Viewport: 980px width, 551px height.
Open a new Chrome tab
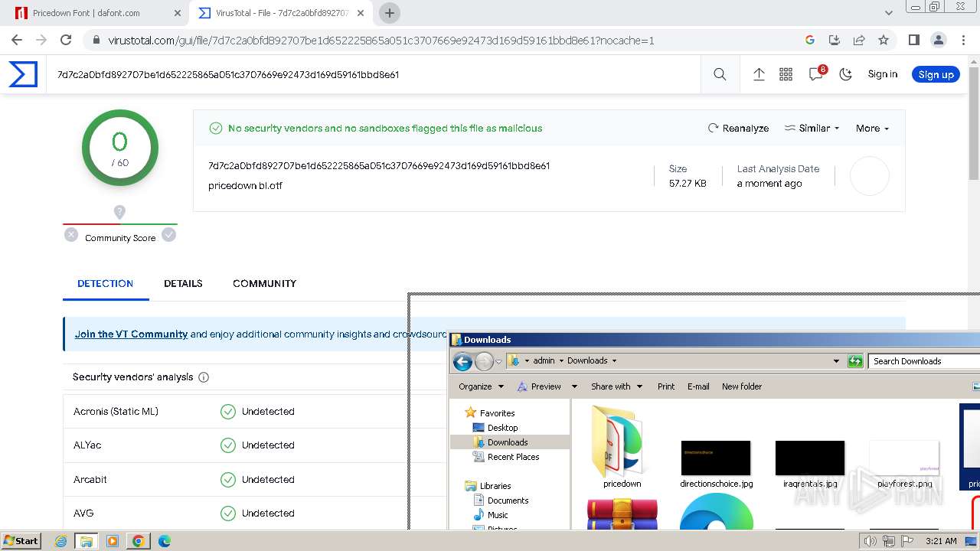[389, 13]
